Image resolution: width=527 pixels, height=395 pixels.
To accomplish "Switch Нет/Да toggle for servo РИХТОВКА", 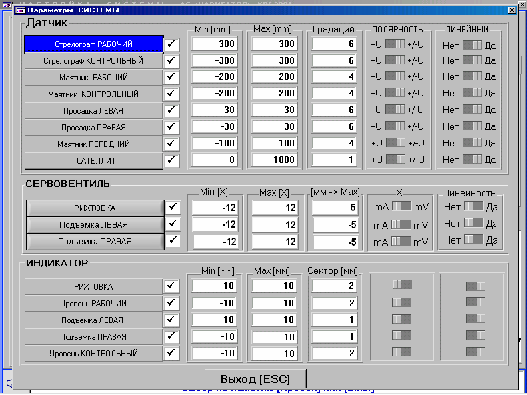I will 473,206.
